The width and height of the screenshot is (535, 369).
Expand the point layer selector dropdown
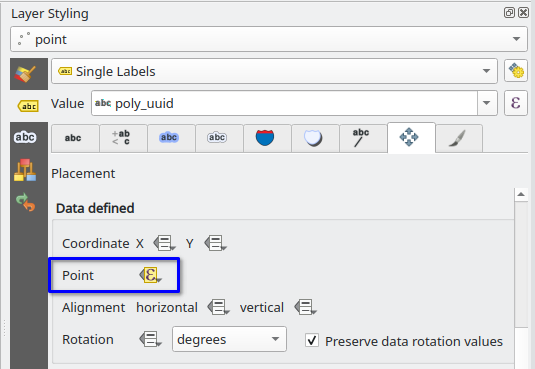click(x=269, y=39)
